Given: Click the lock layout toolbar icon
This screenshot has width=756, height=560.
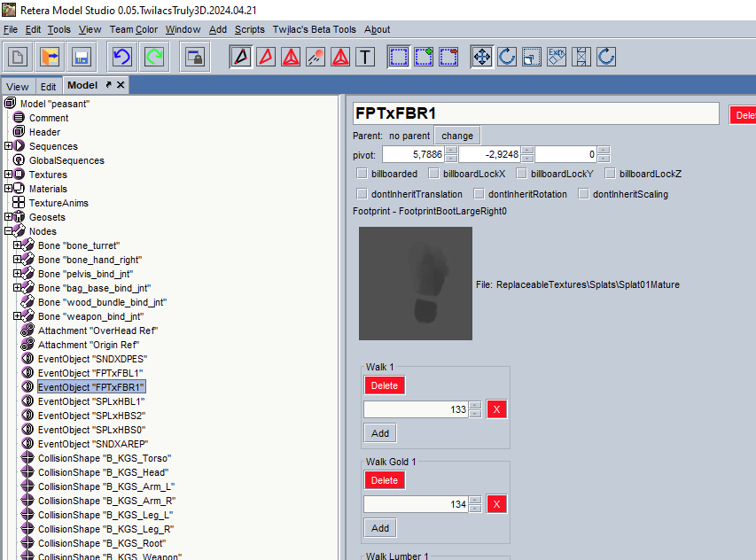Looking at the screenshot, I should (195, 57).
